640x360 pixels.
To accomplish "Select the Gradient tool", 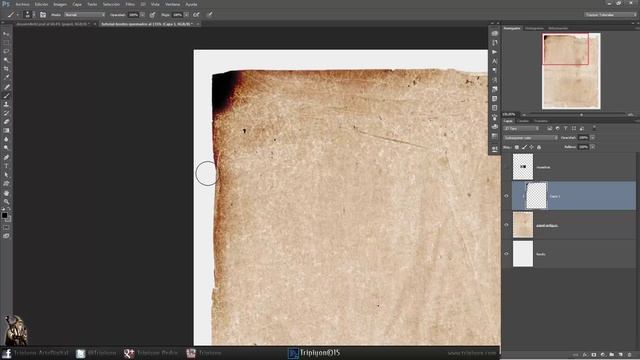I will pyautogui.click(x=6, y=131).
